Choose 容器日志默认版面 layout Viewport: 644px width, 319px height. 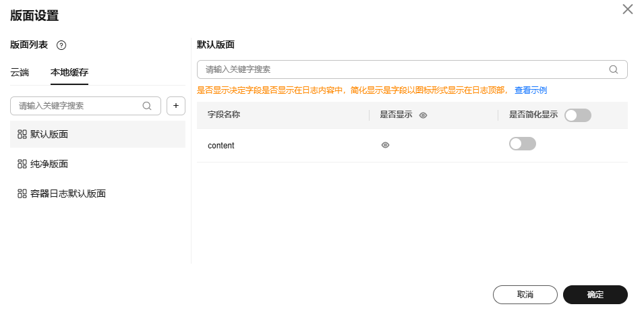click(x=98, y=194)
